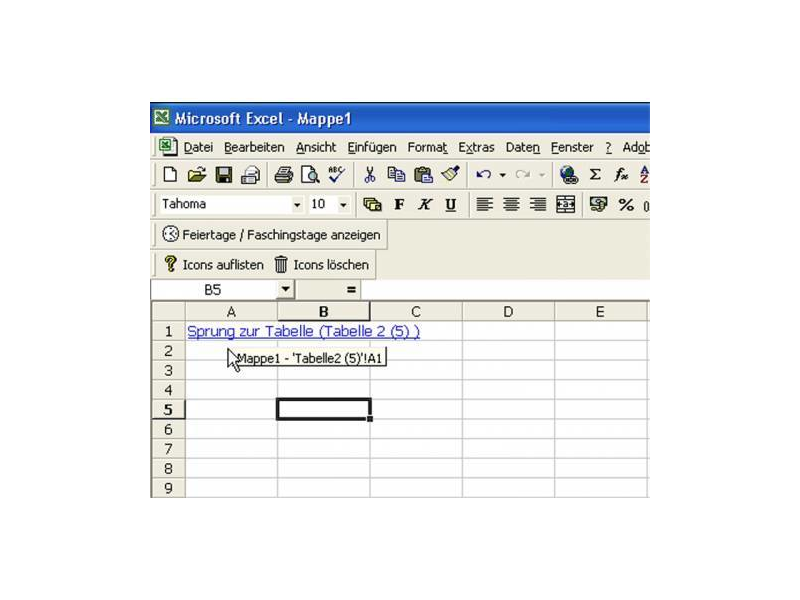Click the Select All corner box
The image size is (800, 600).
(x=168, y=312)
